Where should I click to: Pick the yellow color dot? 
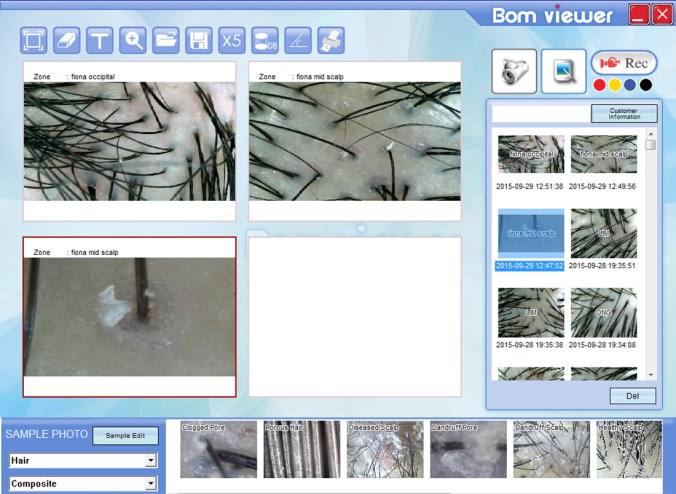[x=615, y=85]
